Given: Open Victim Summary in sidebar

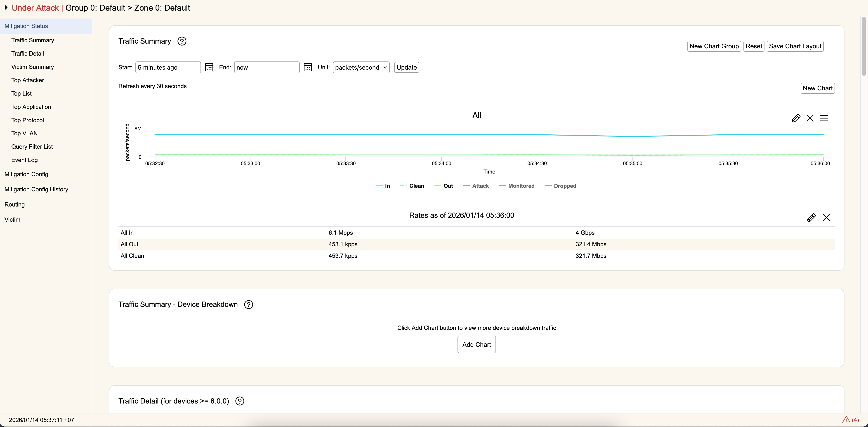Looking at the screenshot, I should click(33, 67).
